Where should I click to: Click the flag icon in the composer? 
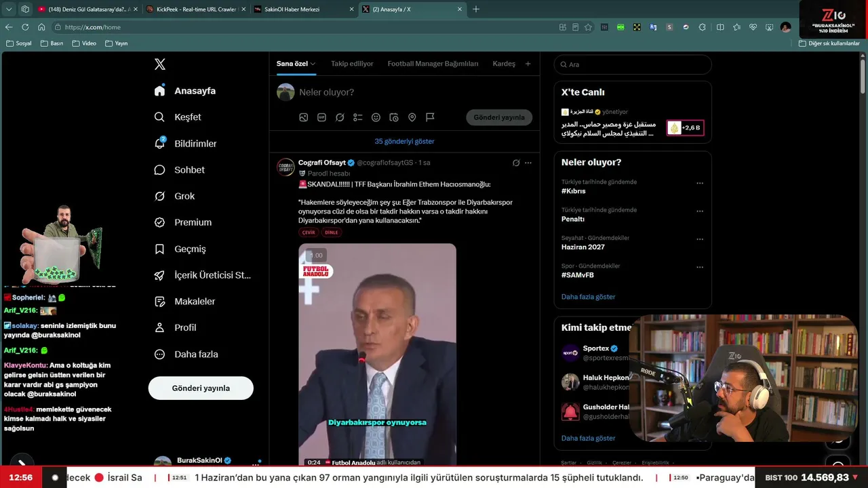[x=430, y=117]
